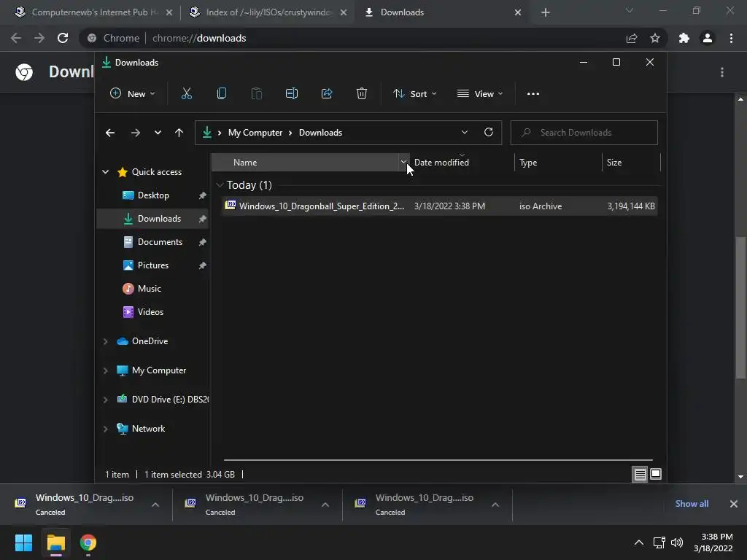Open recent locations dropdown chevron
Viewport: 747px width, 560px height.
pyautogui.click(x=158, y=133)
